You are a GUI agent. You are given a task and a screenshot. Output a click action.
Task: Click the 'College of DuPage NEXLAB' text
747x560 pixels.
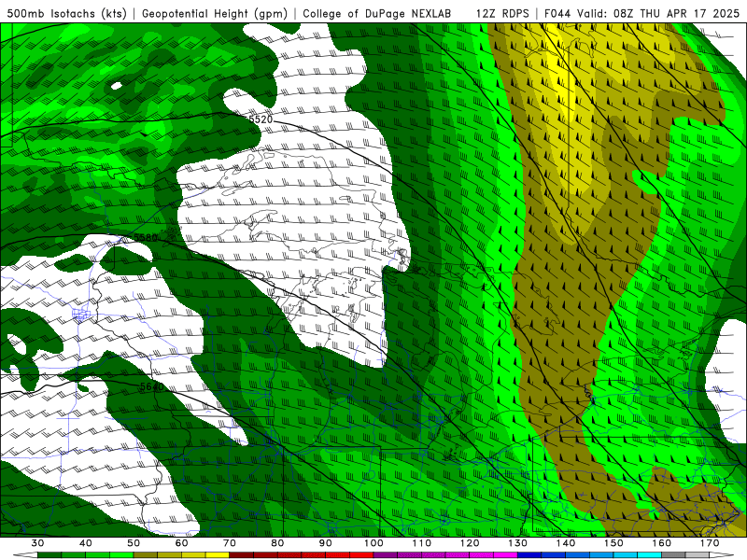376,13
